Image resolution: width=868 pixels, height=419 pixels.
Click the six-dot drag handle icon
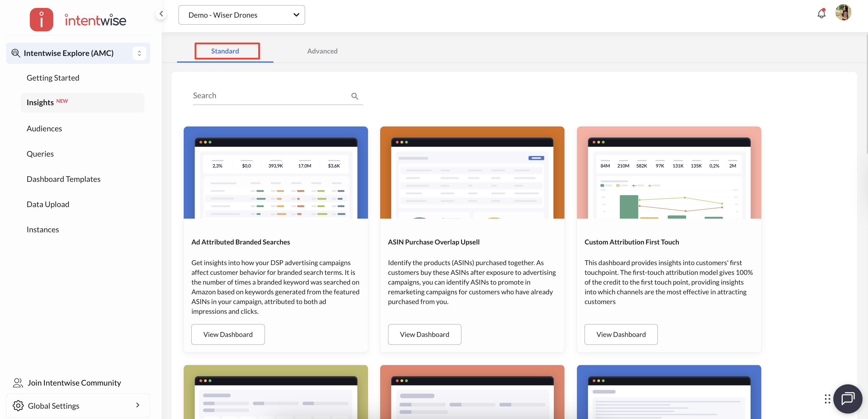(x=827, y=399)
